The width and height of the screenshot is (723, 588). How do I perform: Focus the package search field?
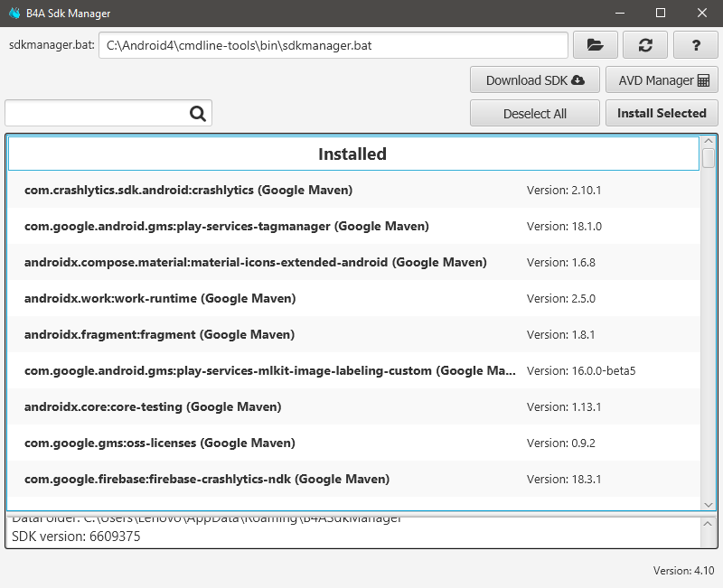pyautogui.click(x=108, y=113)
